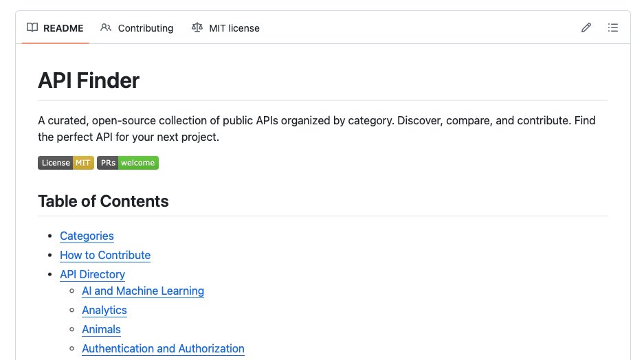This screenshot has height=360, width=644.
Task: Switch to the README tab
Action: [x=55, y=28]
